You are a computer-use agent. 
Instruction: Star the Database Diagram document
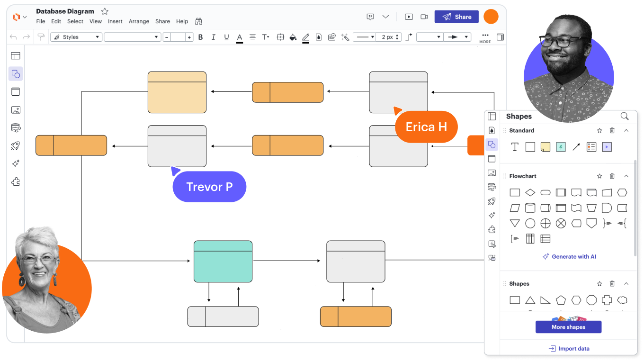(x=105, y=11)
